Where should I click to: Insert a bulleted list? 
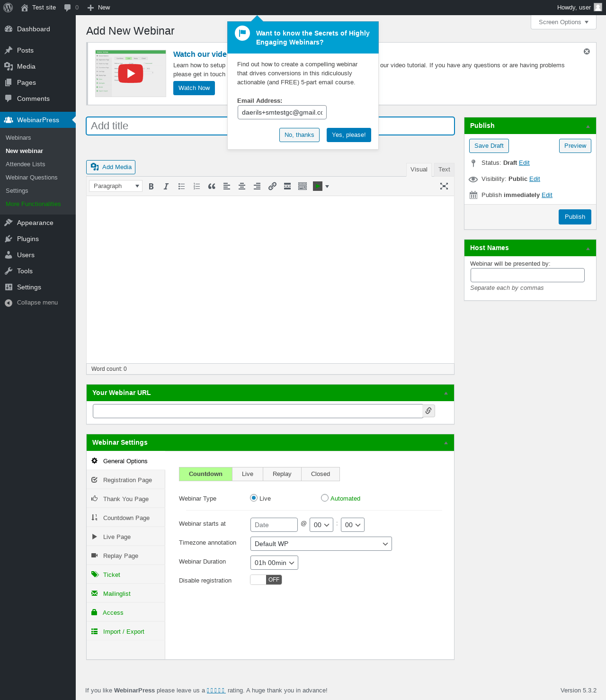(181, 187)
